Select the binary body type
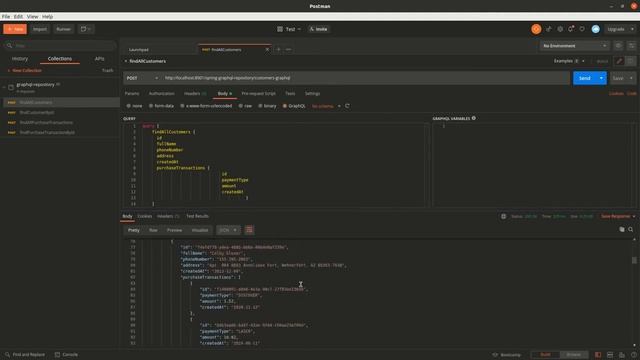640x360 pixels. pos(267,106)
